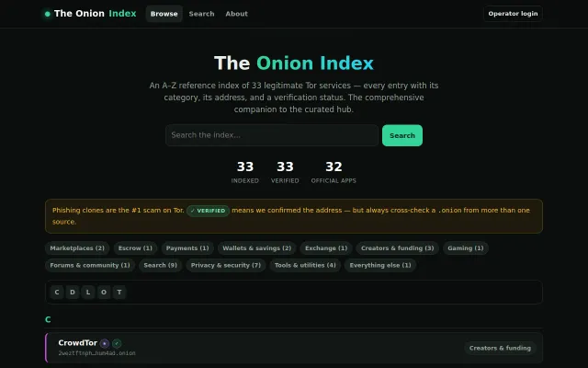This screenshot has width=588, height=368.
Task: Filter by Privacy & security (7)
Action: (226, 265)
